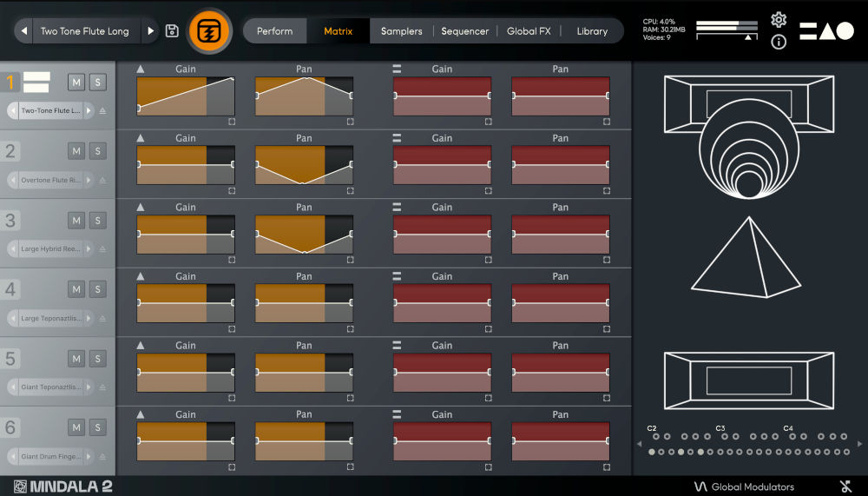
Task: Mute sampler slot 4
Action: click(76, 289)
